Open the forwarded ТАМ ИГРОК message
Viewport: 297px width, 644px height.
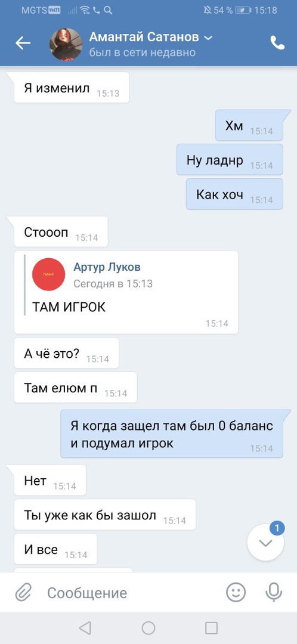[x=126, y=292]
